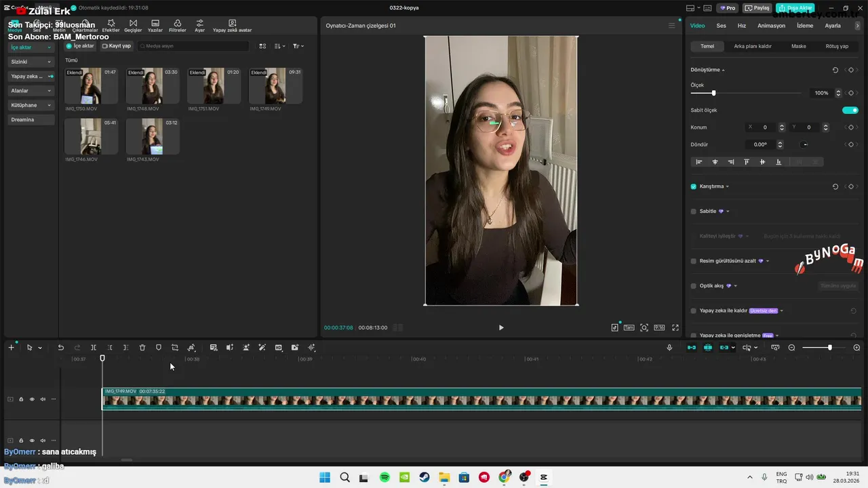This screenshot has height=488, width=868.
Task: Open Spotify from the taskbar
Action: [384, 477]
